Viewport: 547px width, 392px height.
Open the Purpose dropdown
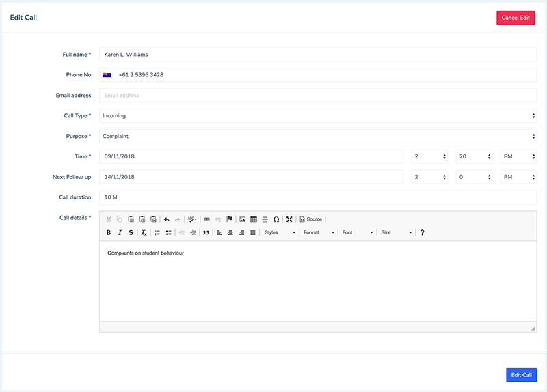(318, 136)
